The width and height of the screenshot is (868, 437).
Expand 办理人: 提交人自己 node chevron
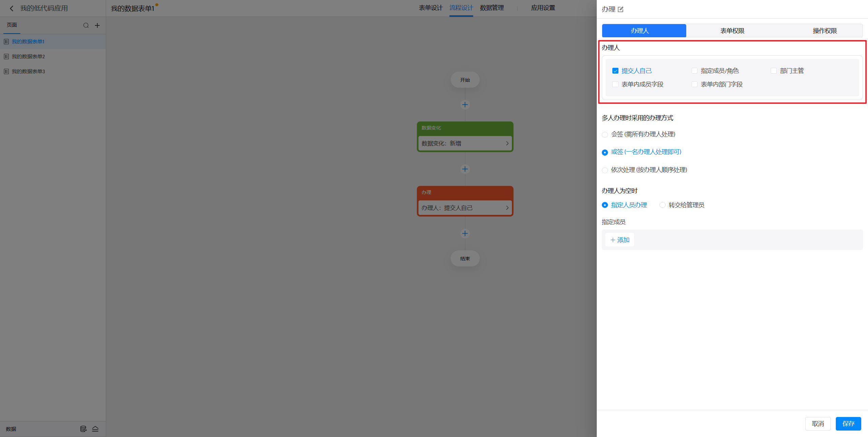pyautogui.click(x=507, y=208)
